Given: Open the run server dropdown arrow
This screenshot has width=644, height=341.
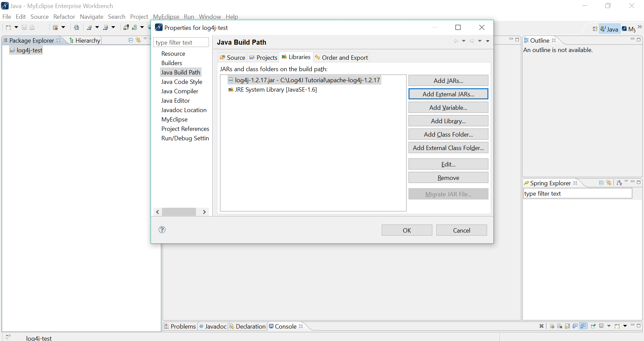Looking at the screenshot, I should (142, 28).
